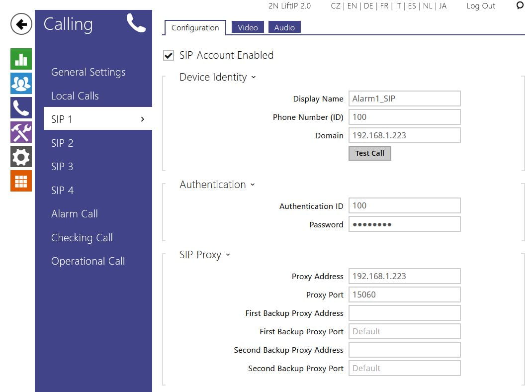The width and height of the screenshot is (532, 392).
Task: Click the Proxy Address field
Action: (x=404, y=276)
